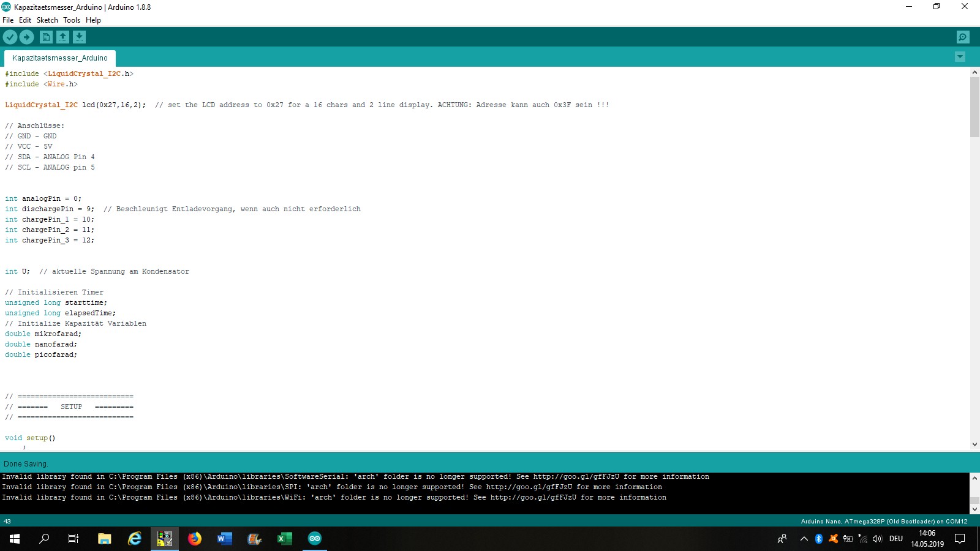Screen dimensions: 980x551
Task: Click the 'void setup()' line
Action: coord(30,438)
